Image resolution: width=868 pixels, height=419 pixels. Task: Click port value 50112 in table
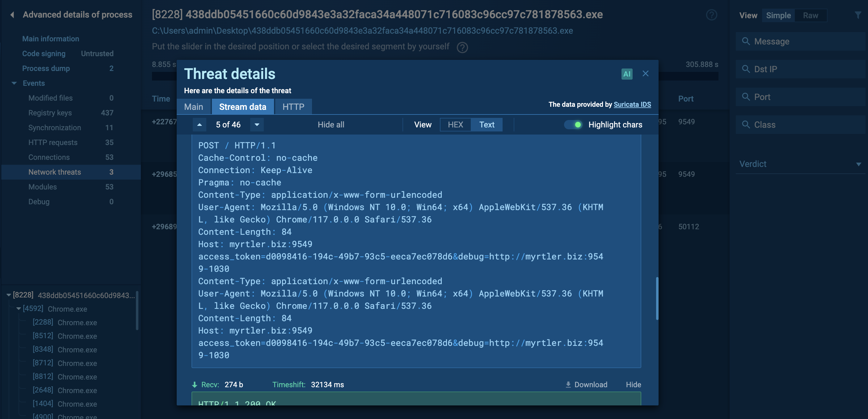coord(689,226)
